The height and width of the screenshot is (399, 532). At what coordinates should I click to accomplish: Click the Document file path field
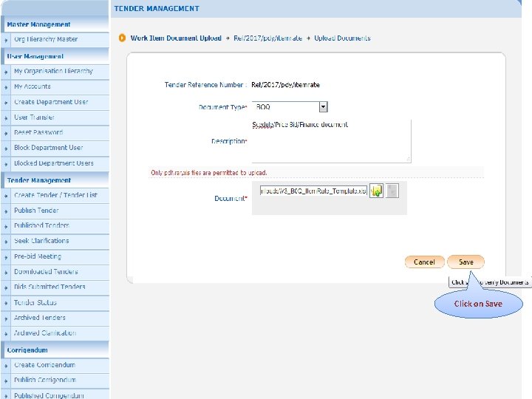[313, 191]
